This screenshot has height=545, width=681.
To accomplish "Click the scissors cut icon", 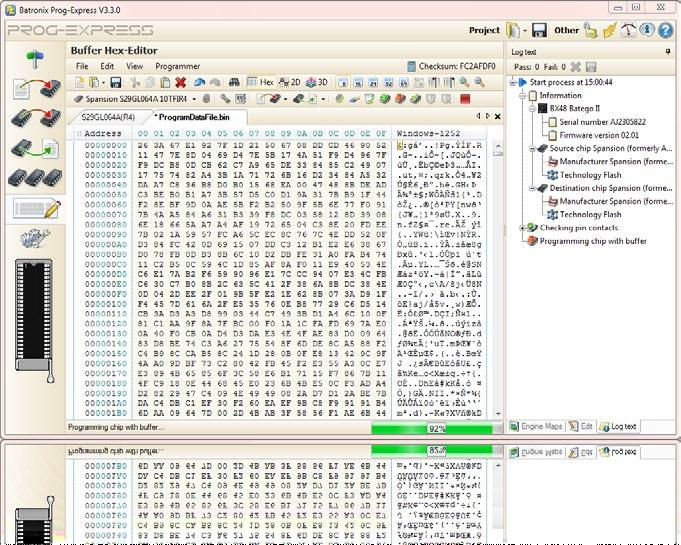I will tap(135, 83).
